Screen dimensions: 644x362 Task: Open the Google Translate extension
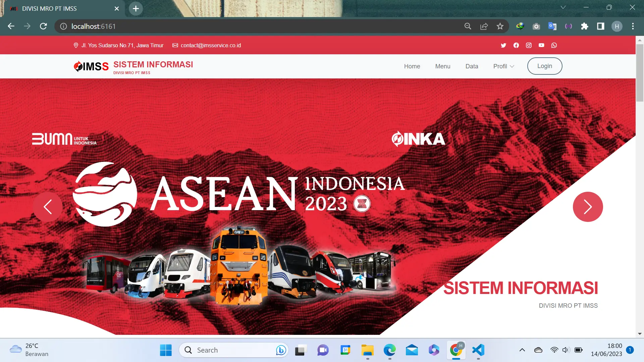click(552, 26)
